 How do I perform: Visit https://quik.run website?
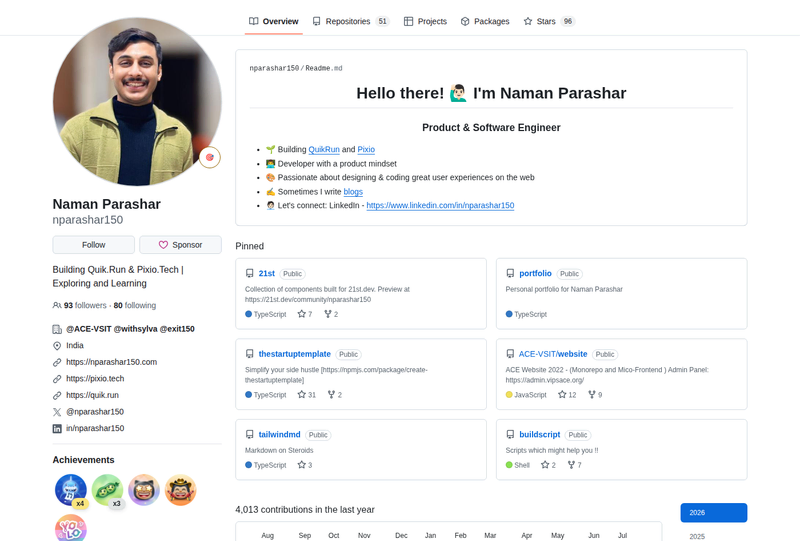(92, 395)
